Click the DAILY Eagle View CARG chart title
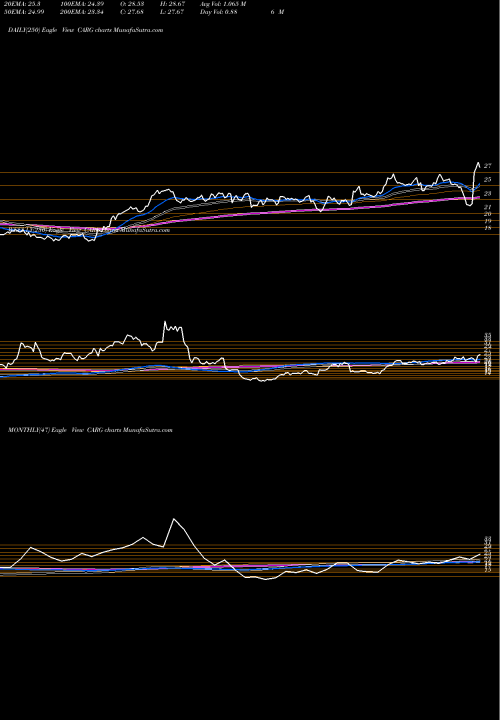The height and width of the screenshot is (720, 500). (x=85, y=30)
